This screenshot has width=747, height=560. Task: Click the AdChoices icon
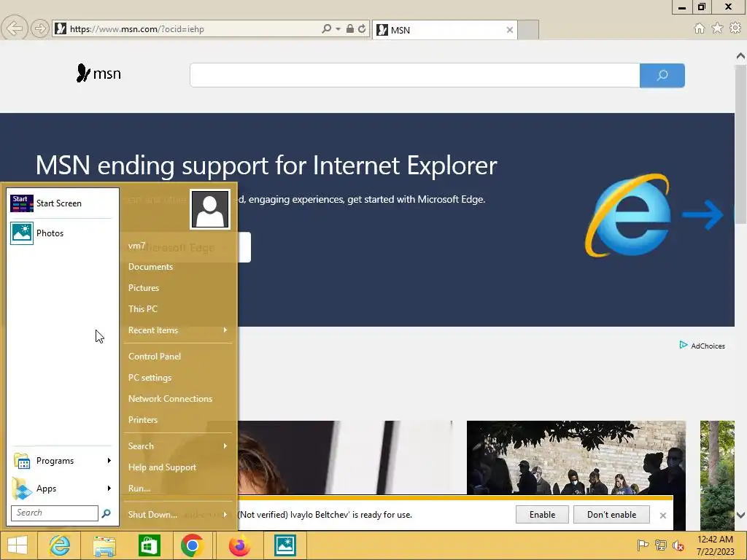coord(683,345)
